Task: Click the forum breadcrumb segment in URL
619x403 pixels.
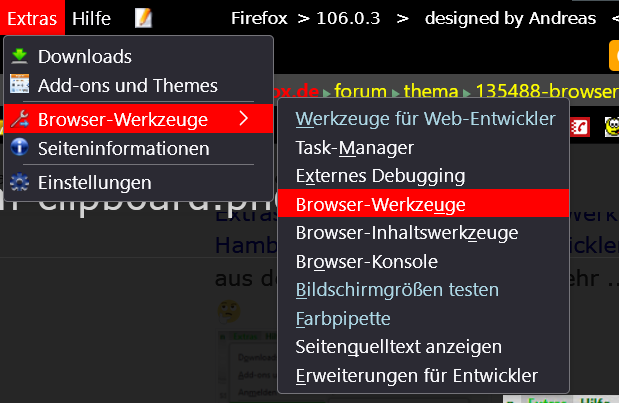Action: (x=360, y=91)
